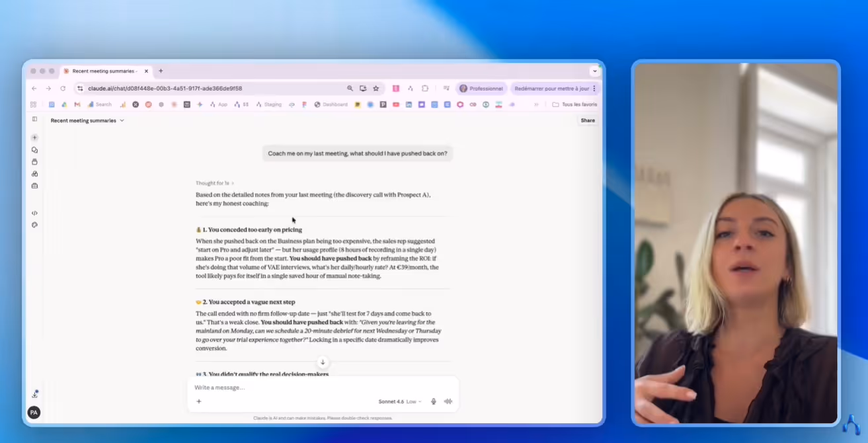Open the Chats list icon in sidebar

coord(34,150)
